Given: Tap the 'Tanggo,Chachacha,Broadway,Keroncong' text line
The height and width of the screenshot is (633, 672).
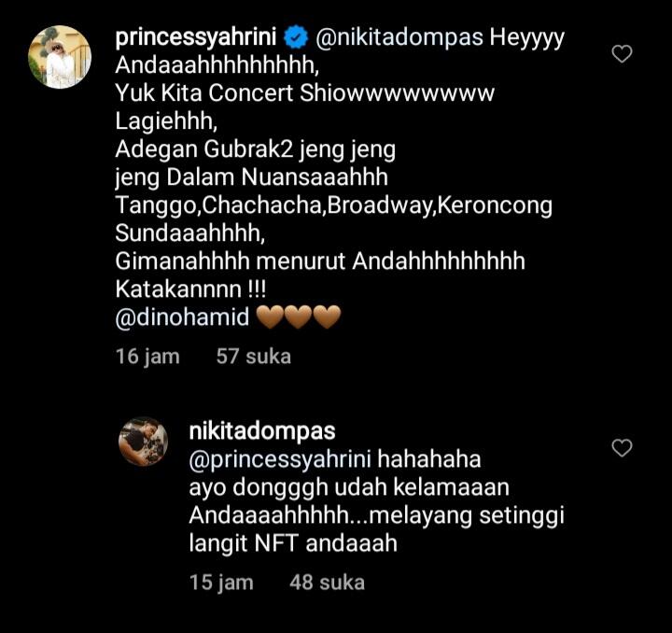Looking at the screenshot, I should coord(333,205).
